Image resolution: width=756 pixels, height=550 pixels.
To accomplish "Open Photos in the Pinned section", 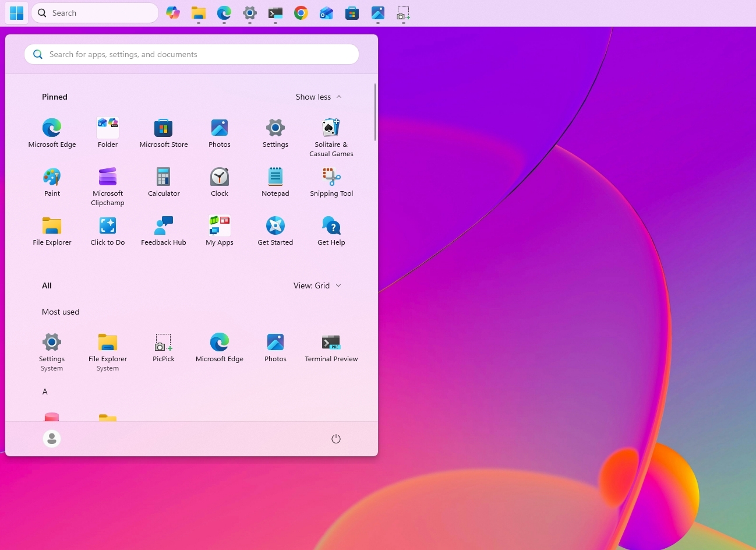I will pos(220,133).
